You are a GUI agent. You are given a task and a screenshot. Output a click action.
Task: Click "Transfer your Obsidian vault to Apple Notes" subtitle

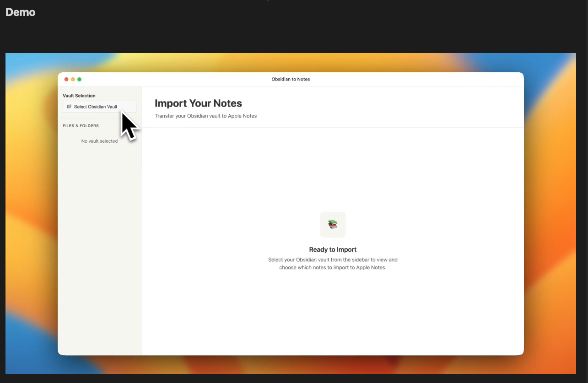[x=205, y=116]
